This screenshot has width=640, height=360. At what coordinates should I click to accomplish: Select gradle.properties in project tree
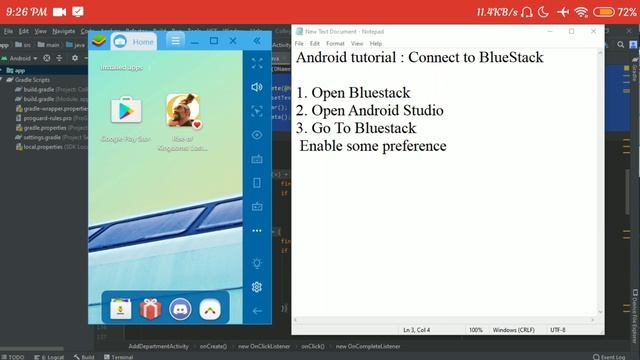pos(51,128)
